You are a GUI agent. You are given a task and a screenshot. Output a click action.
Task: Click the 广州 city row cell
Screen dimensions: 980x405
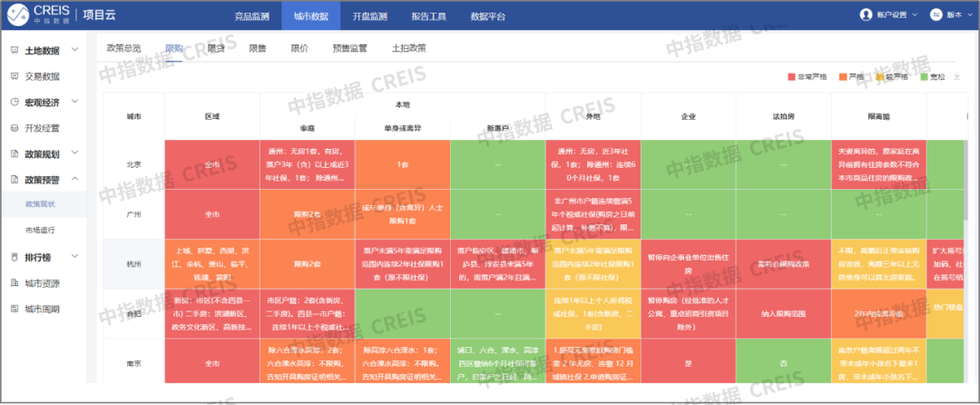[133, 214]
